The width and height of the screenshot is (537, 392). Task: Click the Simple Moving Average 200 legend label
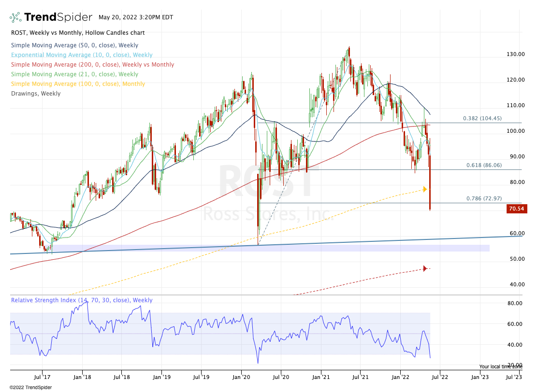point(92,65)
